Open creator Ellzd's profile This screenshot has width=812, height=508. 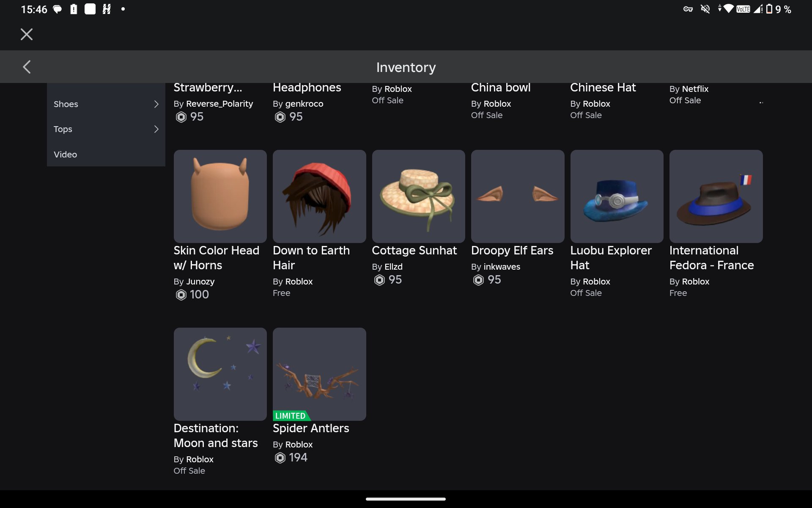(x=393, y=267)
